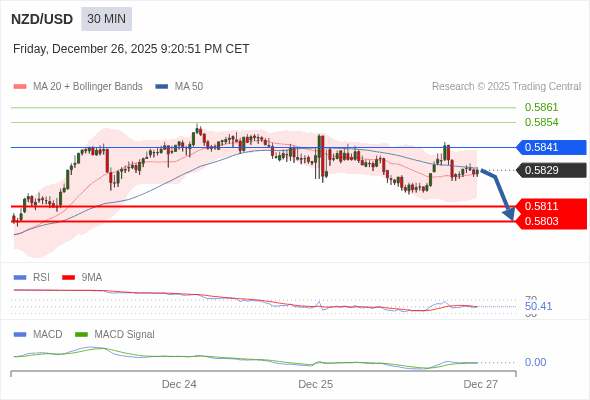The width and height of the screenshot is (590, 400).
Task: Click the blue RSI legend swatch
Action: tap(20, 278)
